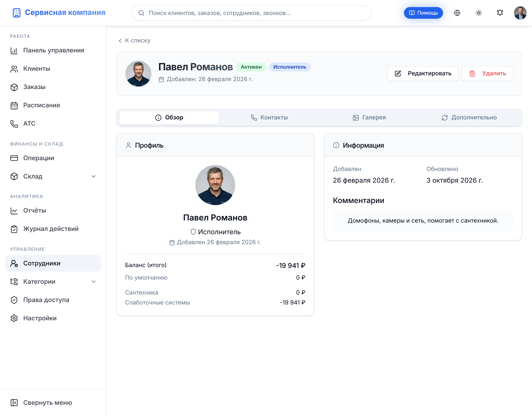Viewport: 532px width, 416px height.
Task: Click the Баланс (итого) amount -19 941 ₽
Action: point(291,265)
